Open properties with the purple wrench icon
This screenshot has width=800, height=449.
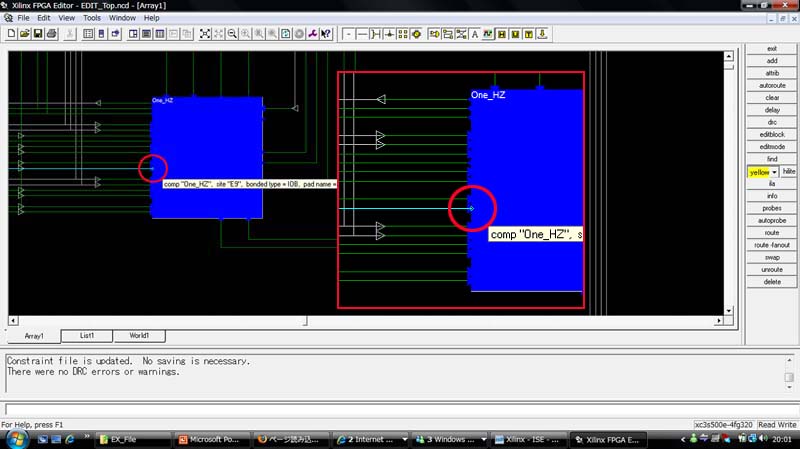(312, 34)
